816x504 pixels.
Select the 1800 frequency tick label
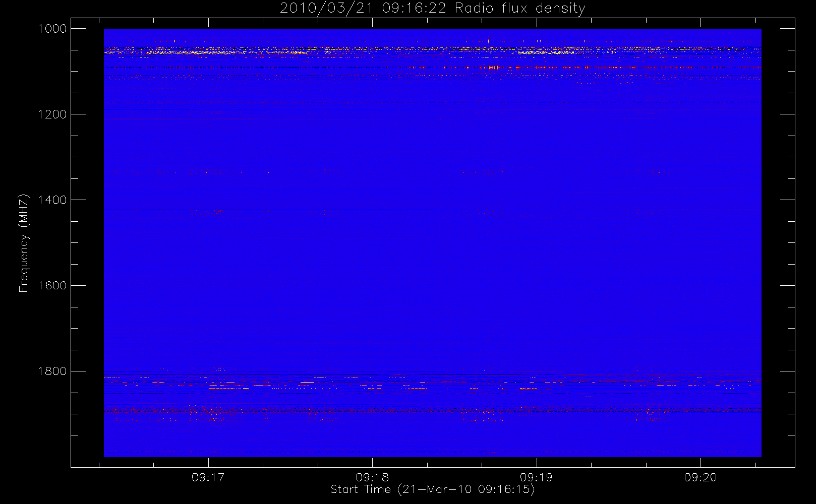click(x=52, y=371)
